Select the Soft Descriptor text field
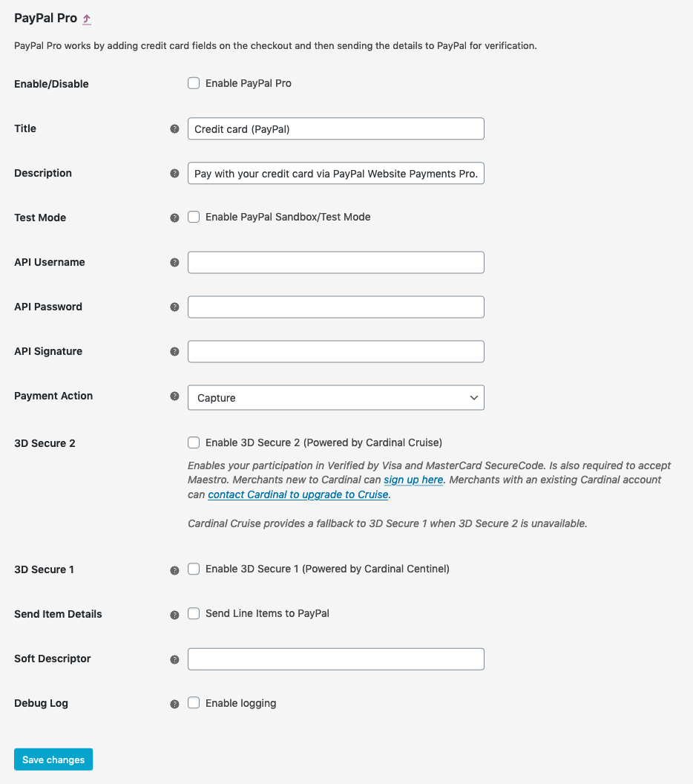The width and height of the screenshot is (693, 784). [335, 659]
